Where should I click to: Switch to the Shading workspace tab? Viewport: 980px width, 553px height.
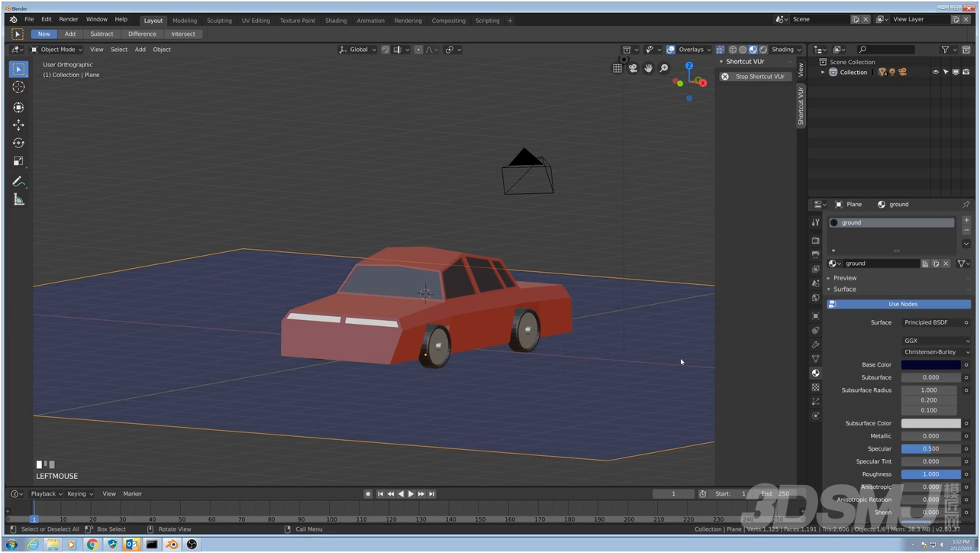point(336,21)
